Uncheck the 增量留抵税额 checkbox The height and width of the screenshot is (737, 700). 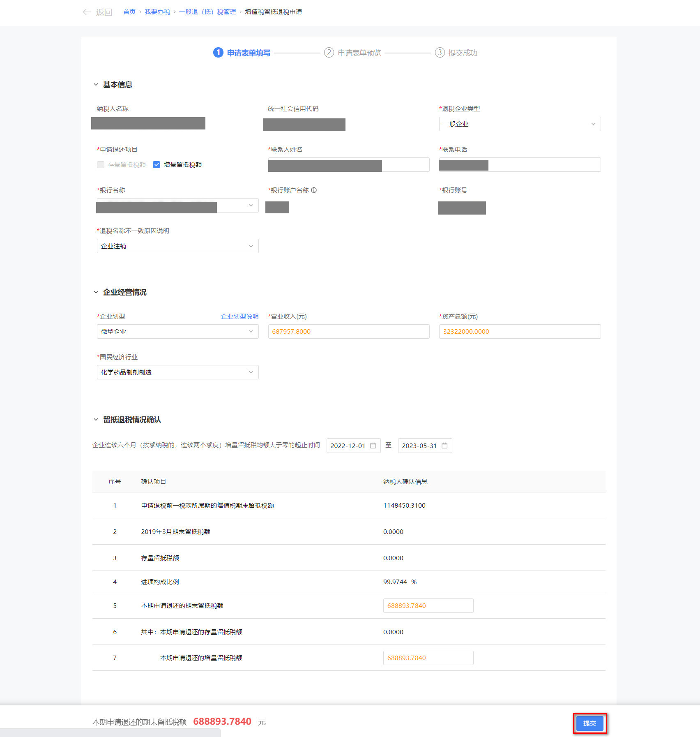point(157,165)
